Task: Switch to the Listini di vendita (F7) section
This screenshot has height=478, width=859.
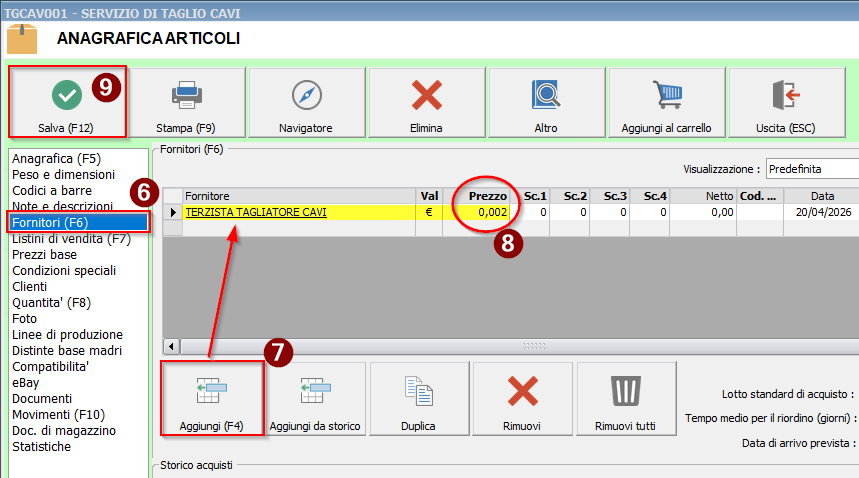Action: coord(71,239)
